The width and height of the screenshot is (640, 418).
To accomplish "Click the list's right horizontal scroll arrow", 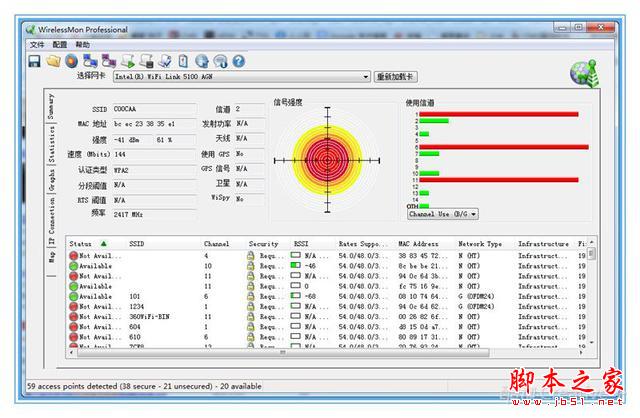I will (581, 352).
